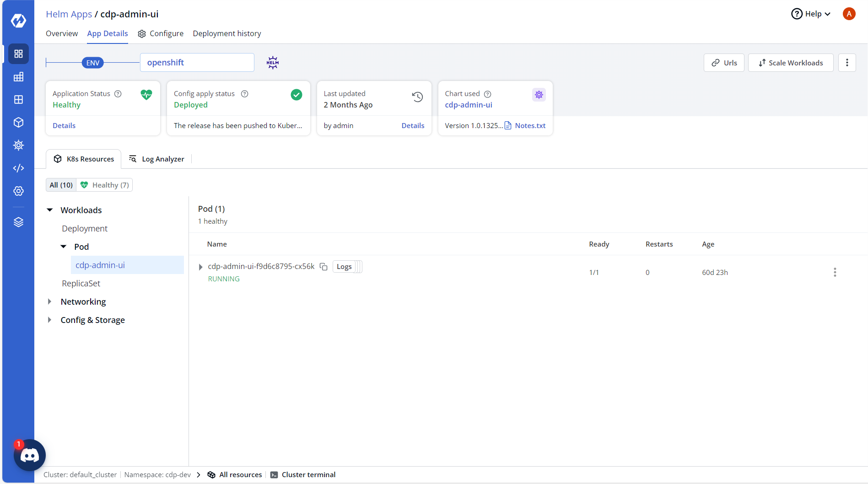Click the user avatar A

click(x=849, y=14)
